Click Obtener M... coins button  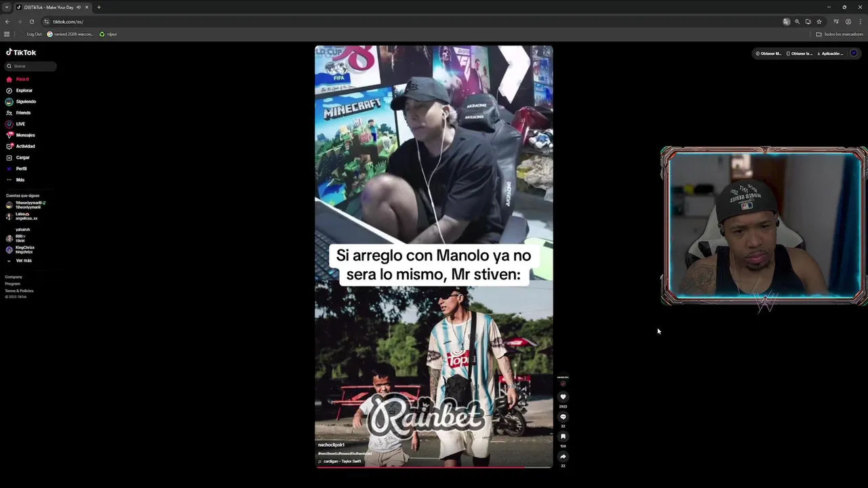[x=769, y=54]
